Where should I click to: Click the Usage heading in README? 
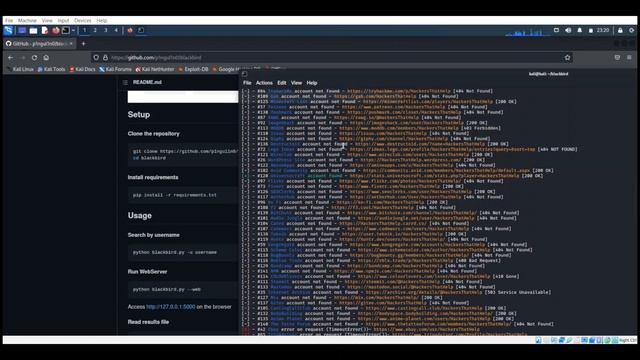(140, 216)
